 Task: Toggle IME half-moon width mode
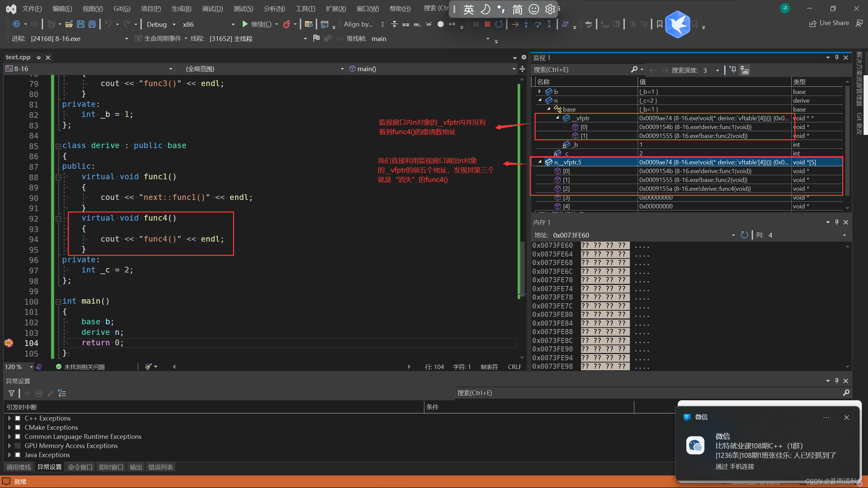click(485, 9)
